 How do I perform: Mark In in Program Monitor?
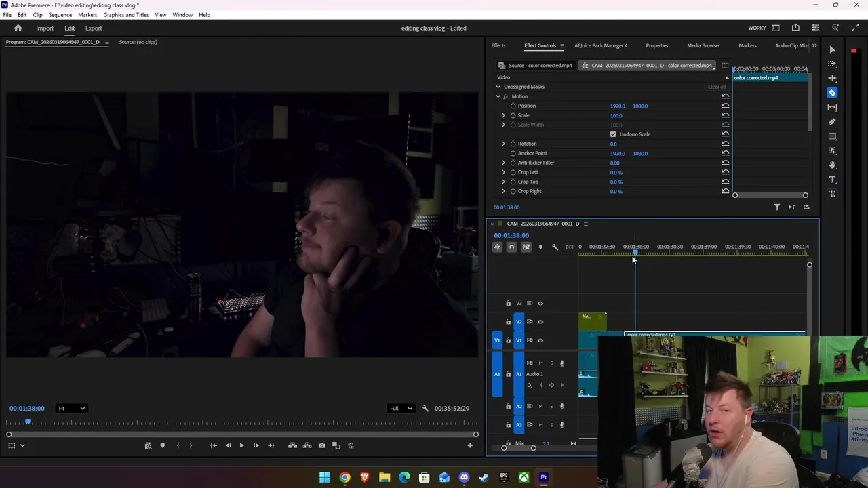coord(178,445)
